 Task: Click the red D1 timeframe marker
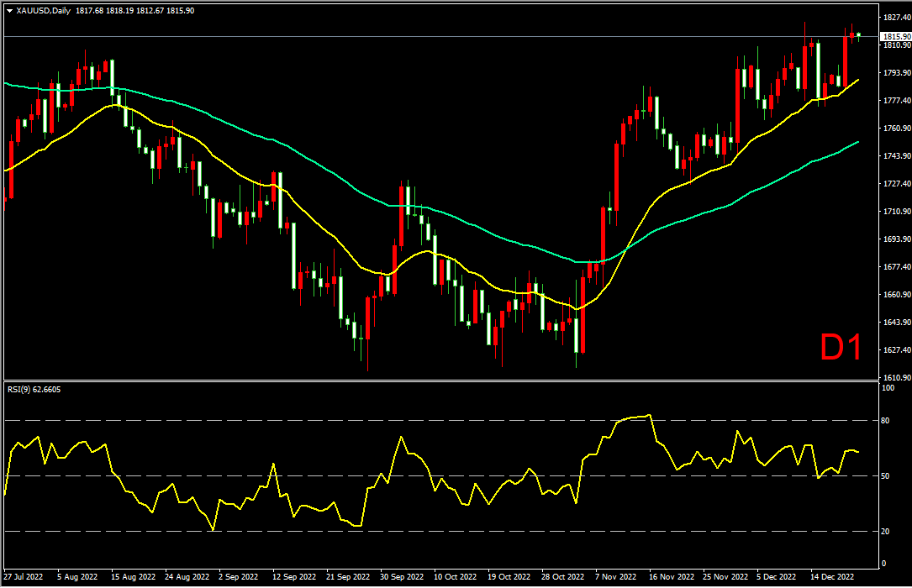tap(841, 348)
